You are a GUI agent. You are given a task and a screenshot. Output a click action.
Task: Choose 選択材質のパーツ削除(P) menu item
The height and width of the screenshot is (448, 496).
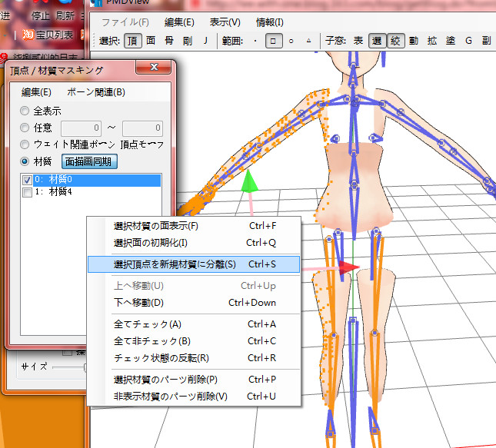click(x=194, y=380)
